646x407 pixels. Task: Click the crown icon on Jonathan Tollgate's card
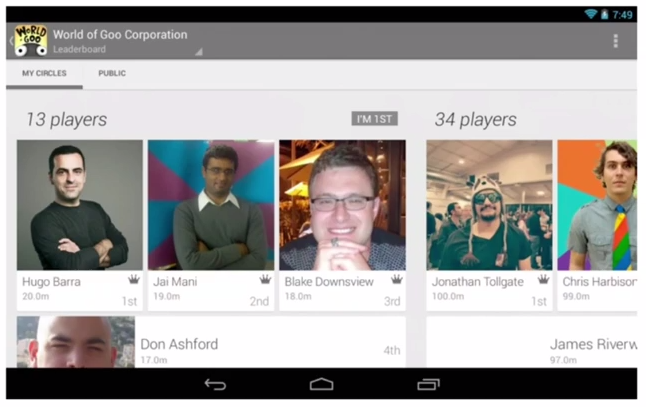coord(543,280)
